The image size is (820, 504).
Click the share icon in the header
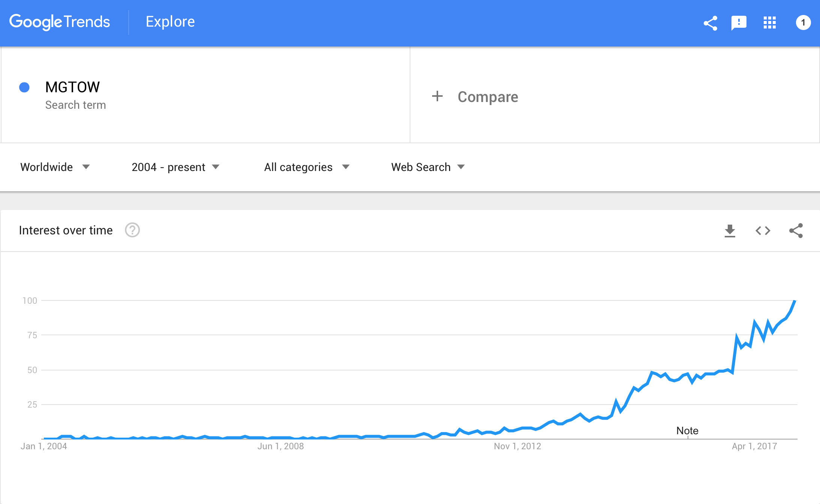(x=710, y=23)
